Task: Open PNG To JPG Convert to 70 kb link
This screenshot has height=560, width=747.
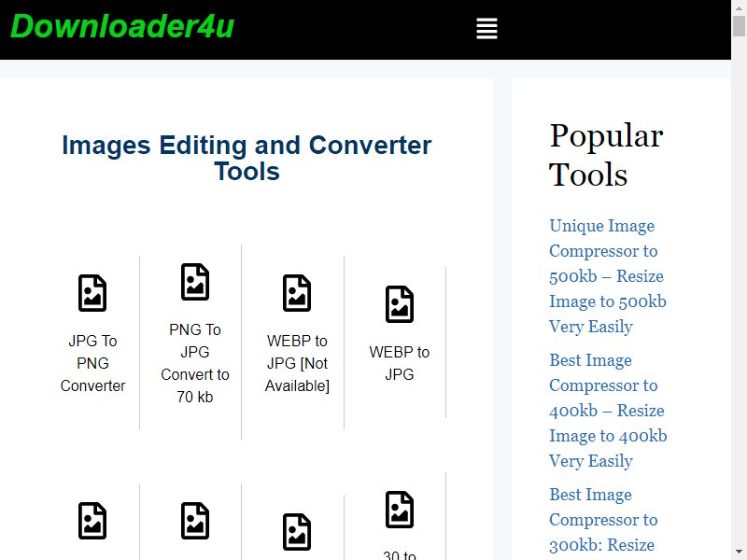Action: (x=195, y=363)
